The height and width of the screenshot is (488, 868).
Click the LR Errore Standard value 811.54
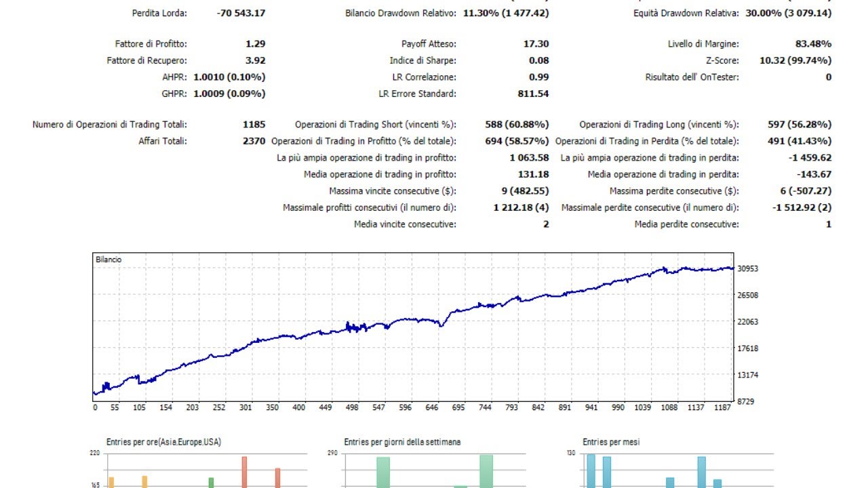(533, 94)
